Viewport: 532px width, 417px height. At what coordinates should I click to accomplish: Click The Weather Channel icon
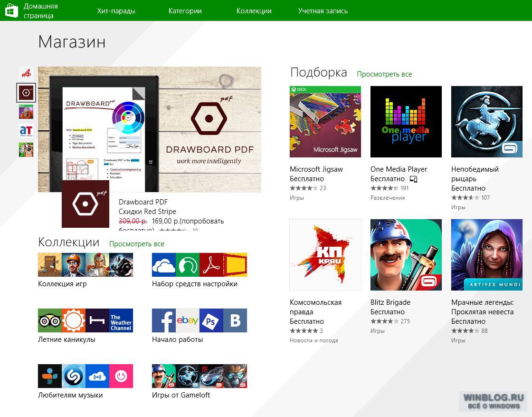point(121,320)
